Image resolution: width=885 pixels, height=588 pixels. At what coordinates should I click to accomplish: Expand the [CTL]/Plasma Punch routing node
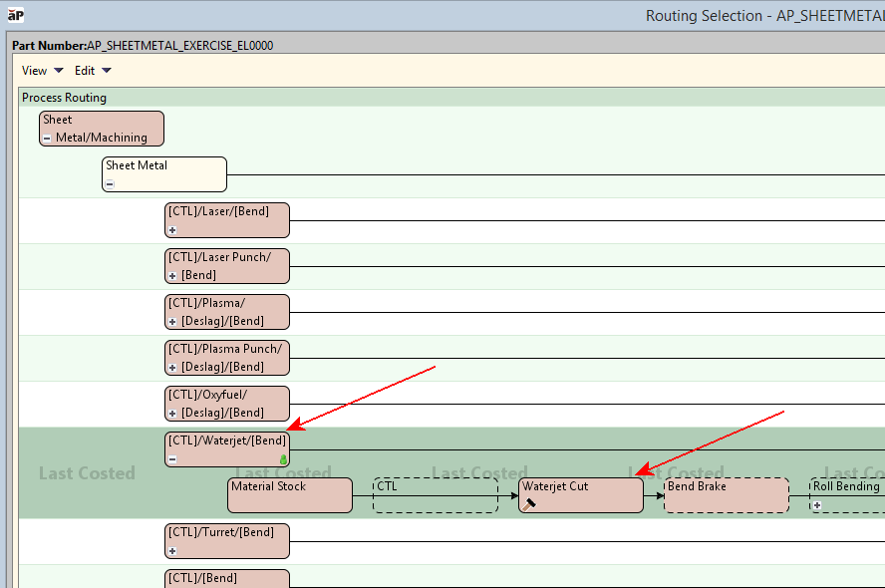point(172,368)
